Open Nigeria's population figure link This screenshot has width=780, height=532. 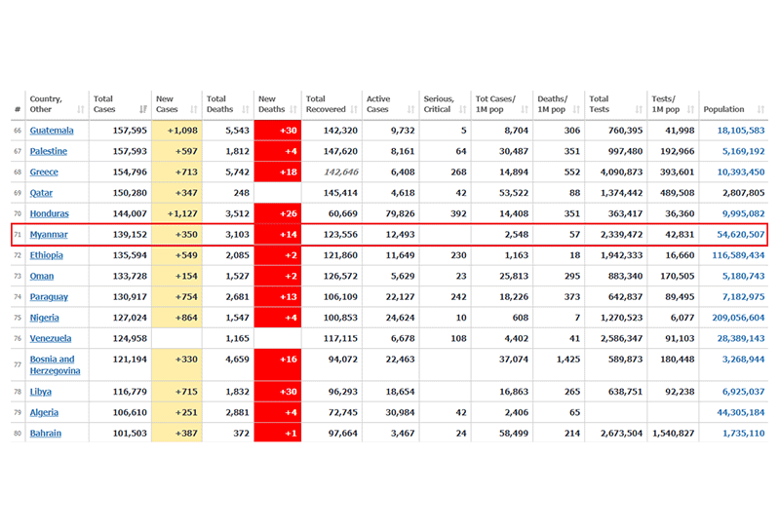pos(733,318)
